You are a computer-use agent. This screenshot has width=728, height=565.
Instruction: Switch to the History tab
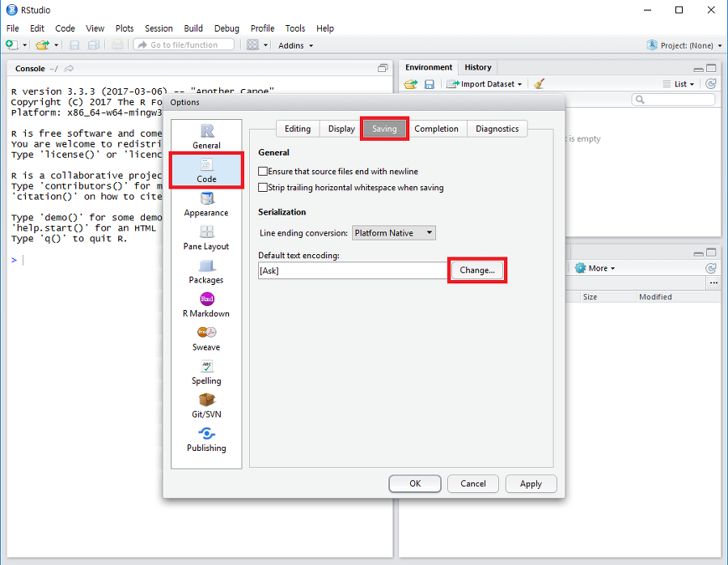click(478, 67)
